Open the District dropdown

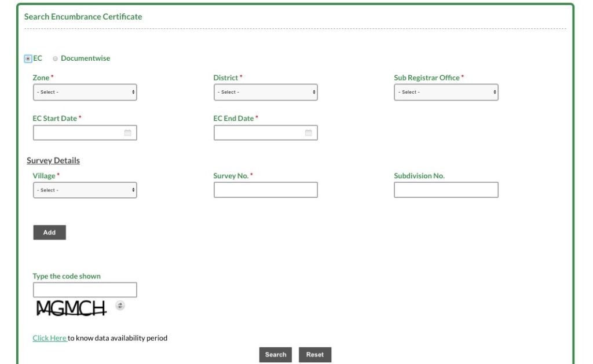[265, 92]
